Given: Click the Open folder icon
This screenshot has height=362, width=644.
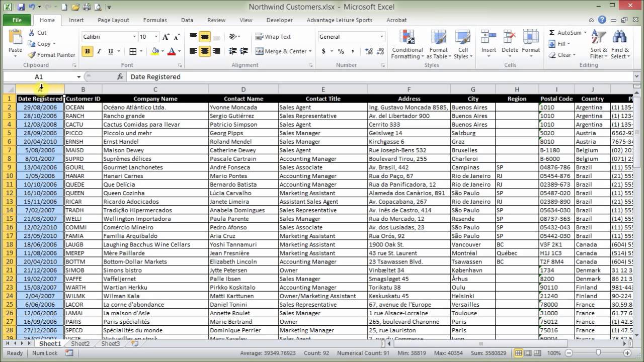Looking at the screenshot, I should click(75, 7).
